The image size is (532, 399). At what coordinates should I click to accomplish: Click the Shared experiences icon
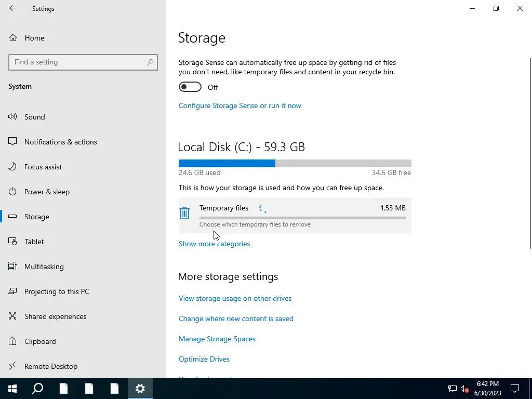tap(12, 316)
